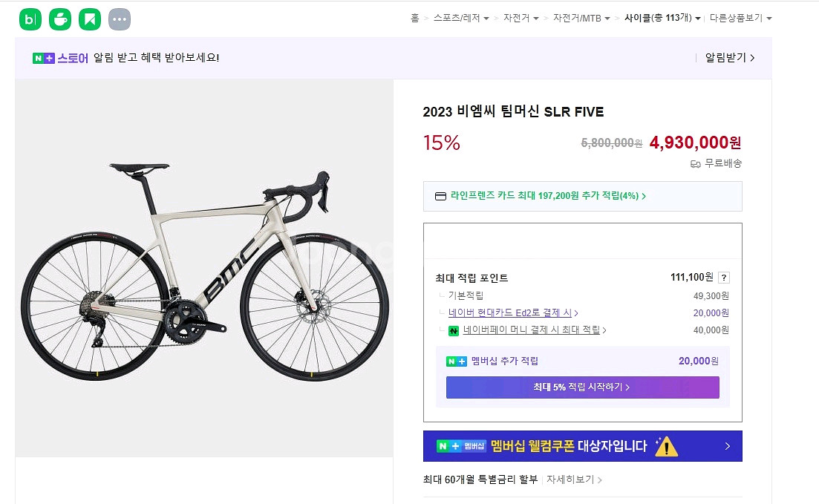
Task: Click the card icon beside 라인프렌즈 카드
Action: click(x=441, y=197)
